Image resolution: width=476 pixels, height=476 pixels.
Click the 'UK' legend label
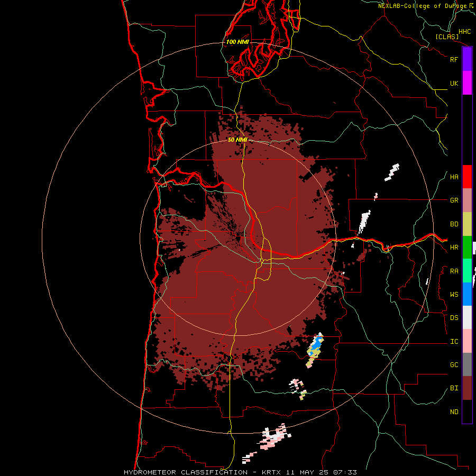click(454, 83)
